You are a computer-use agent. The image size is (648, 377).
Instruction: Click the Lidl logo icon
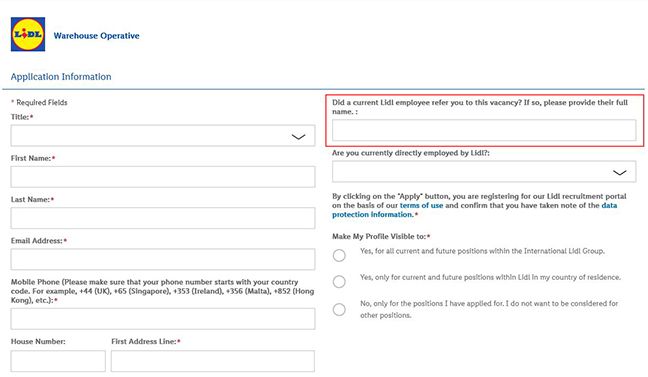[x=28, y=34]
